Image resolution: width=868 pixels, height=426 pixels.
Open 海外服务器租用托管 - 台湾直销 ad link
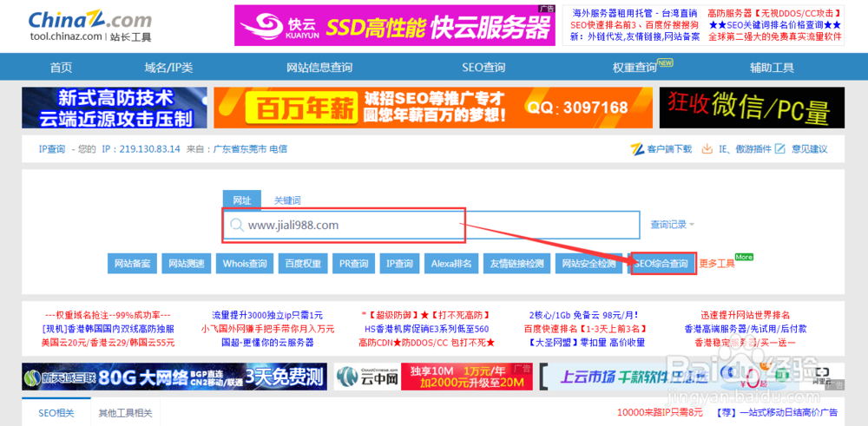click(x=634, y=13)
